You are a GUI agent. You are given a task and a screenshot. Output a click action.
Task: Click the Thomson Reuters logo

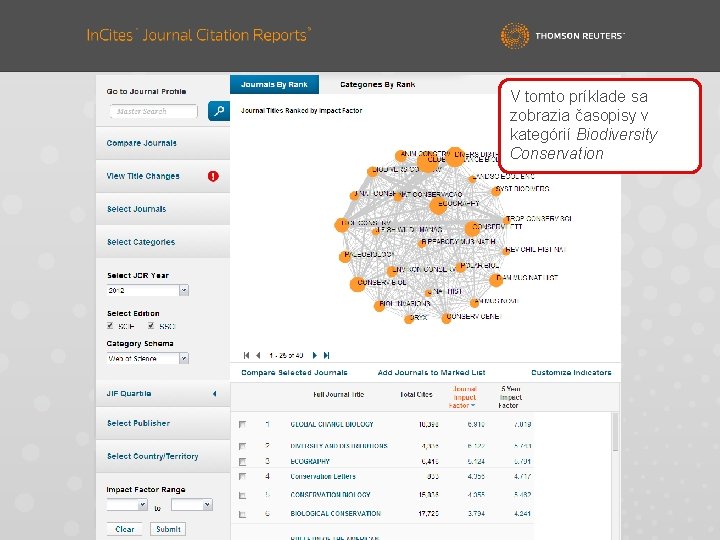point(562,36)
